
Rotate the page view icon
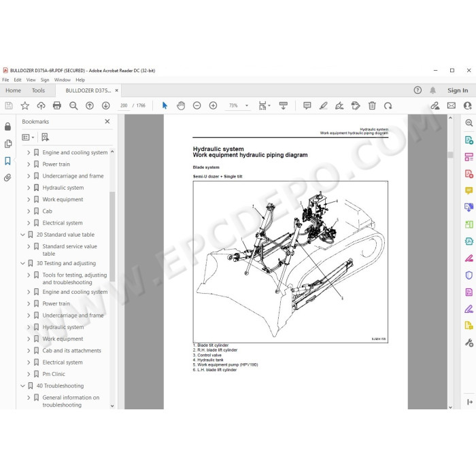[388, 105]
